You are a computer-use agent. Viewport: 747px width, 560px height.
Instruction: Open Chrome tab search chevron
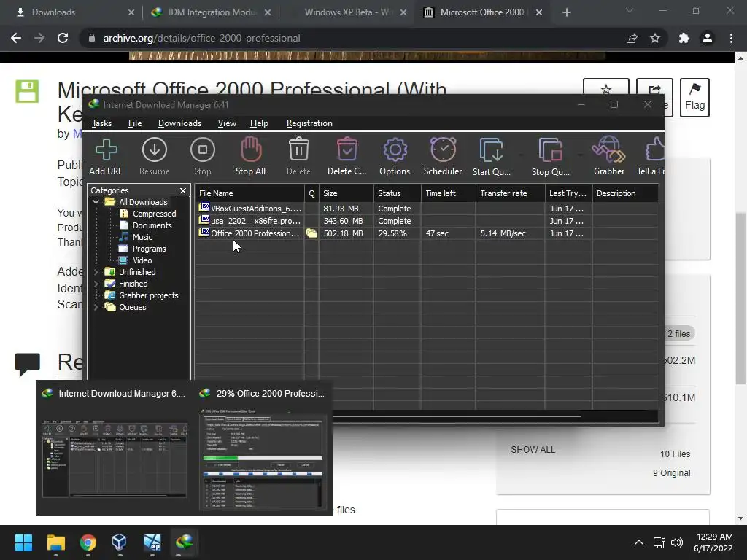point(630,11)
